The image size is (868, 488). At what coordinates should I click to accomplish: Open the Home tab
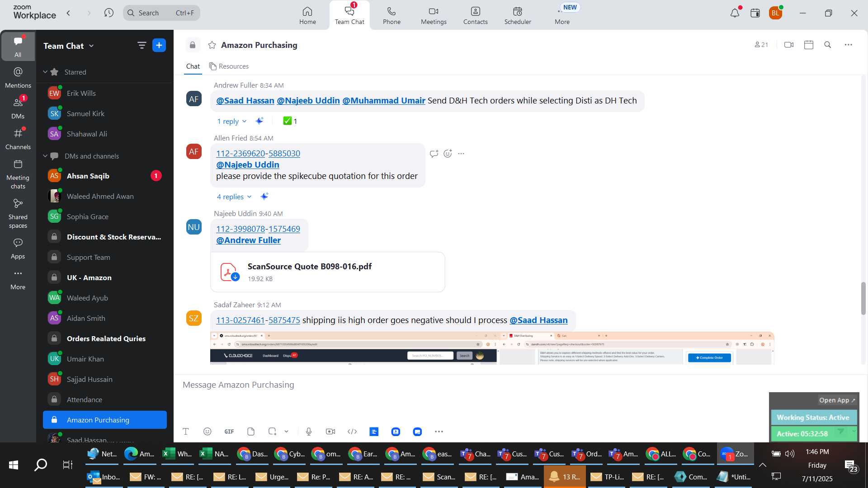pos(307,15)
